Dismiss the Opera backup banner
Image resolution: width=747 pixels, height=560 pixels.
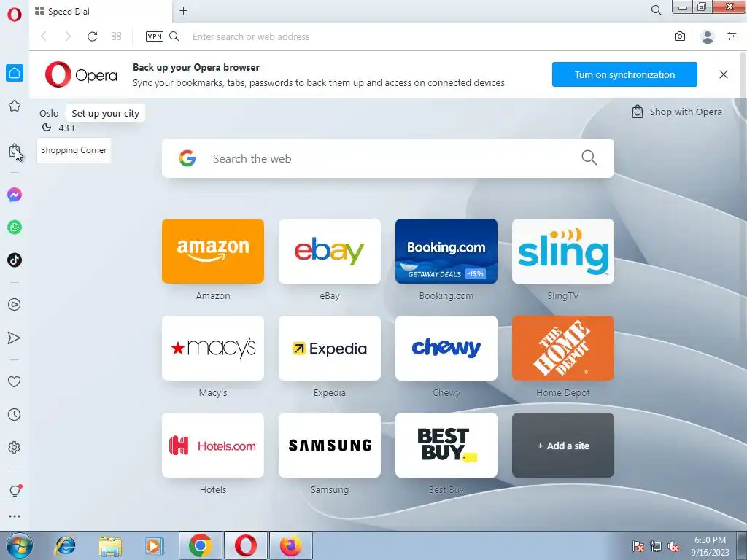[x=723, y=74]
